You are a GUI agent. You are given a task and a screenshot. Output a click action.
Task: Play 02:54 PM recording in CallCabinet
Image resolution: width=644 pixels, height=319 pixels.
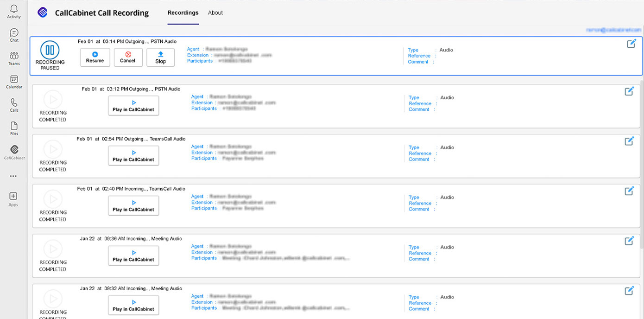coord(133,156)
